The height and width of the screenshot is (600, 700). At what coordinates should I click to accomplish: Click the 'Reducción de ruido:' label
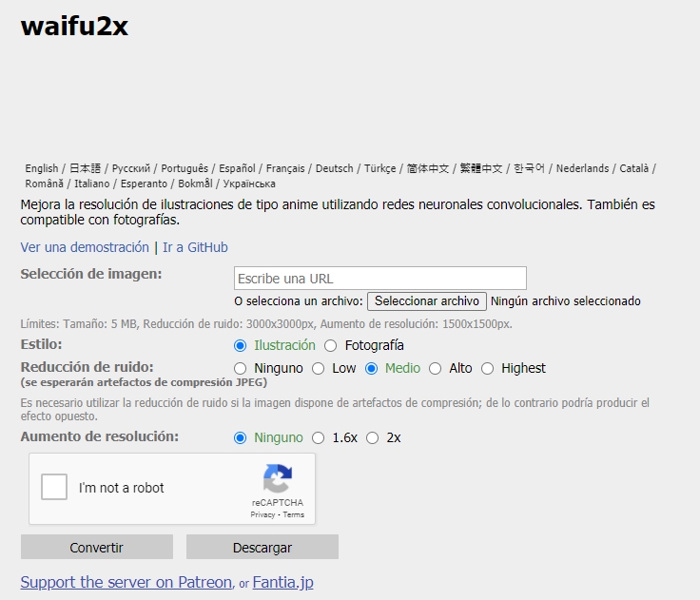pos(87,367)
